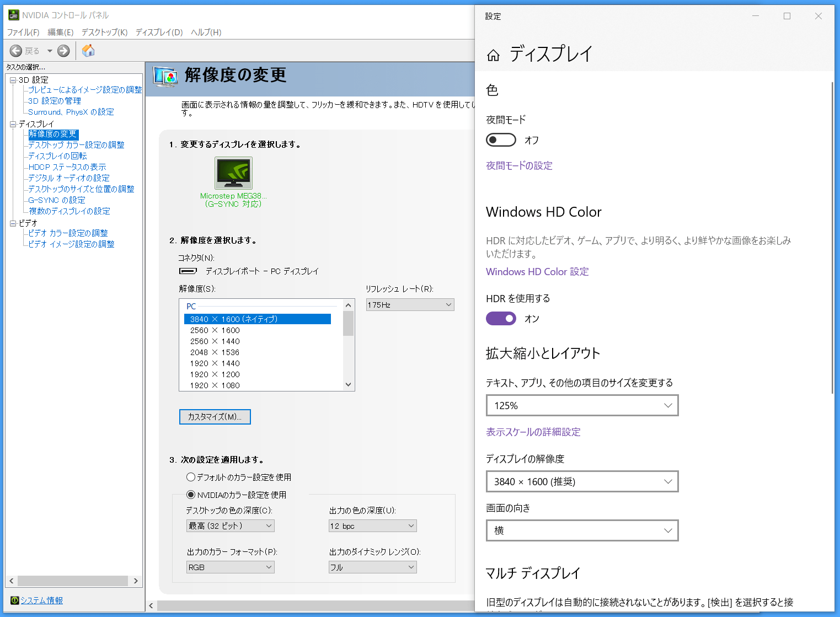
Task: Click the system information icon at bottom left
Action: click(x=15, y=600)
